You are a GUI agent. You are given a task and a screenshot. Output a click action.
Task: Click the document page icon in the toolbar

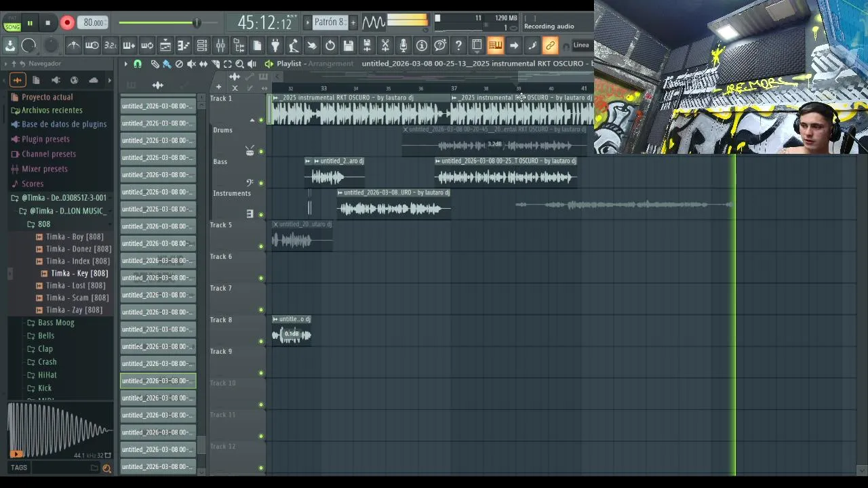257,45
